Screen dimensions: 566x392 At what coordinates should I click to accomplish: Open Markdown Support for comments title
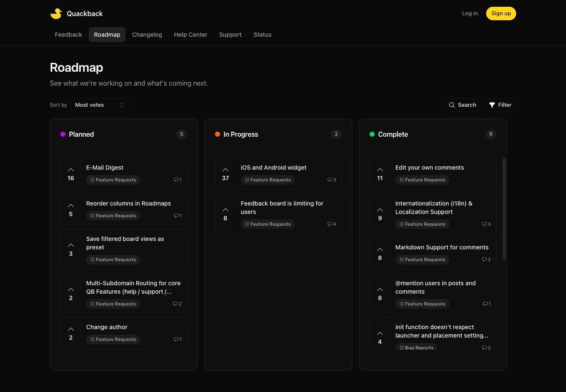pyautogui.click(x=442, y=247)
